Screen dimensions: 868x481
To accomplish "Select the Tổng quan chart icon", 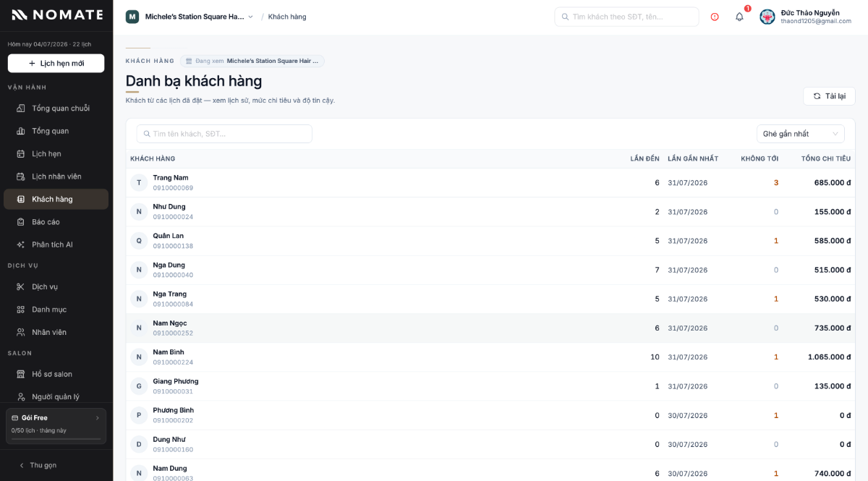I will point(21,131).
